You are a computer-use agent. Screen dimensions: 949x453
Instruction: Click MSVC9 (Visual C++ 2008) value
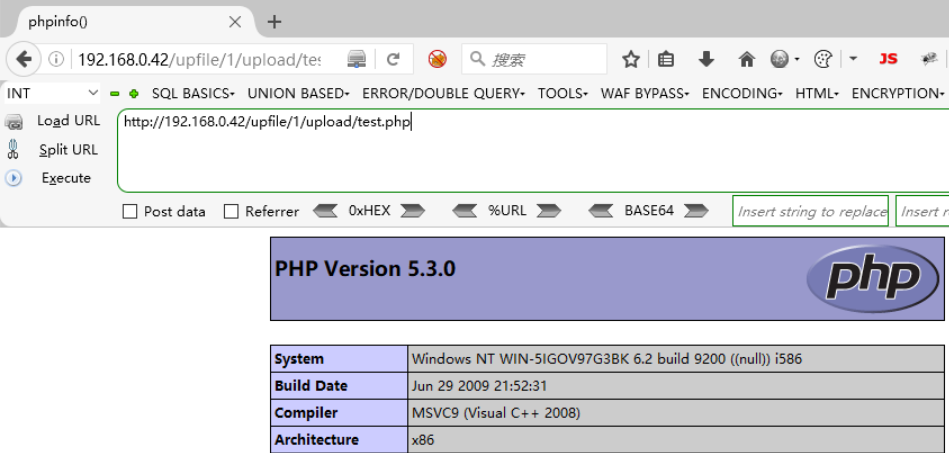tap(496, 413)
